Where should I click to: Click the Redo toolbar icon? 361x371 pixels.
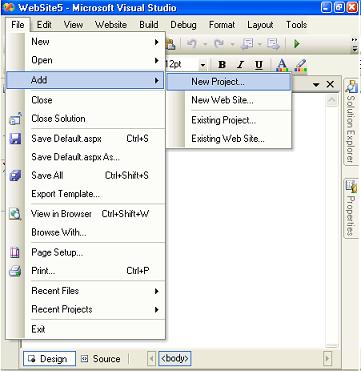coord(219,44)
